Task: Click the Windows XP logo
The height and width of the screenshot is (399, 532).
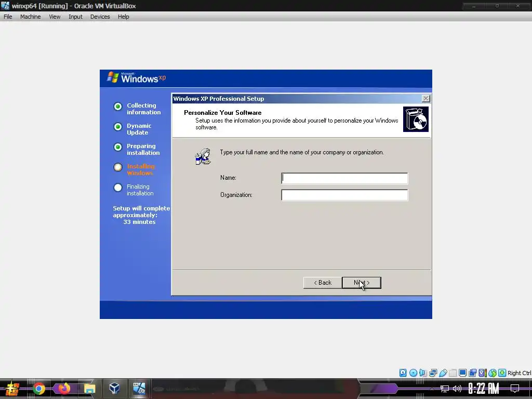Action: tap(137, 78)
